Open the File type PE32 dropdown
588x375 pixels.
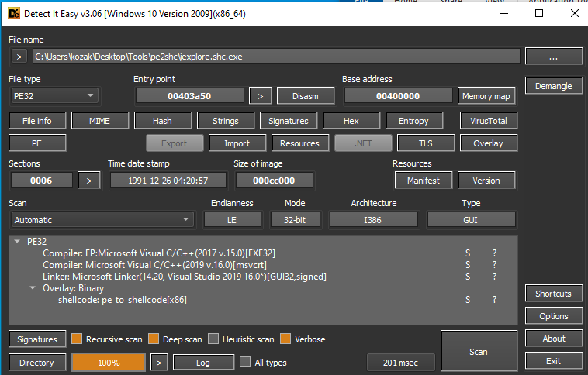54,95
